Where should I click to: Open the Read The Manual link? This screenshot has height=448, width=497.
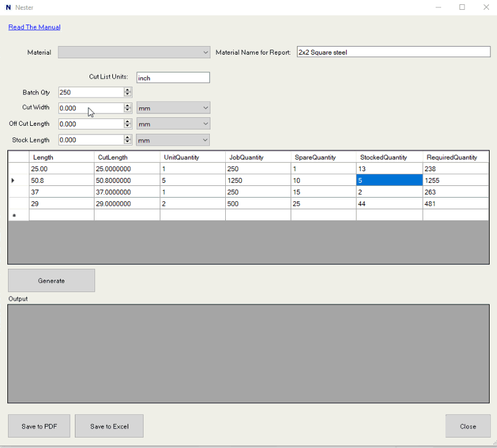click(x=34, y=27)
